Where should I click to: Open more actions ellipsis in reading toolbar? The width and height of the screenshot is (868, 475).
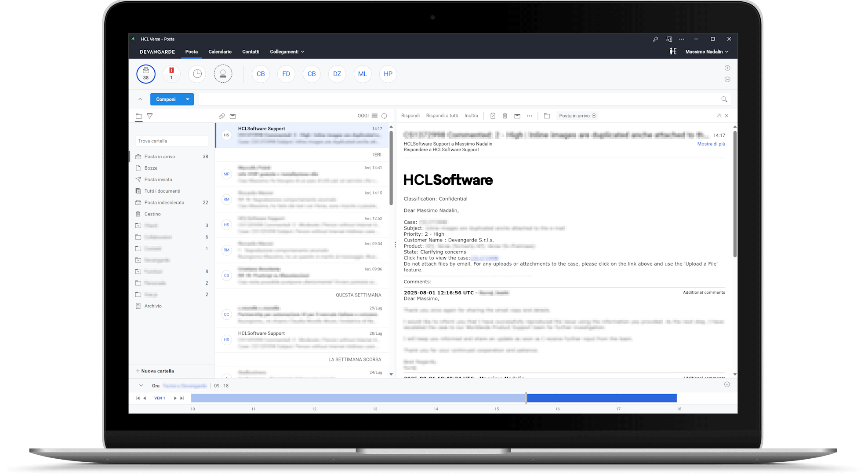[x=530, y=116]
